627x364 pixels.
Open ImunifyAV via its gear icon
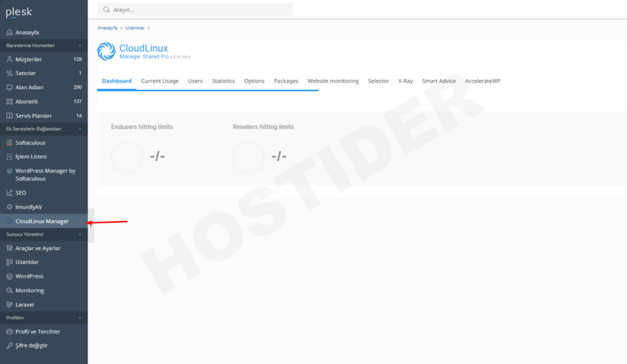pyautogui.click(x=9, y=207)
